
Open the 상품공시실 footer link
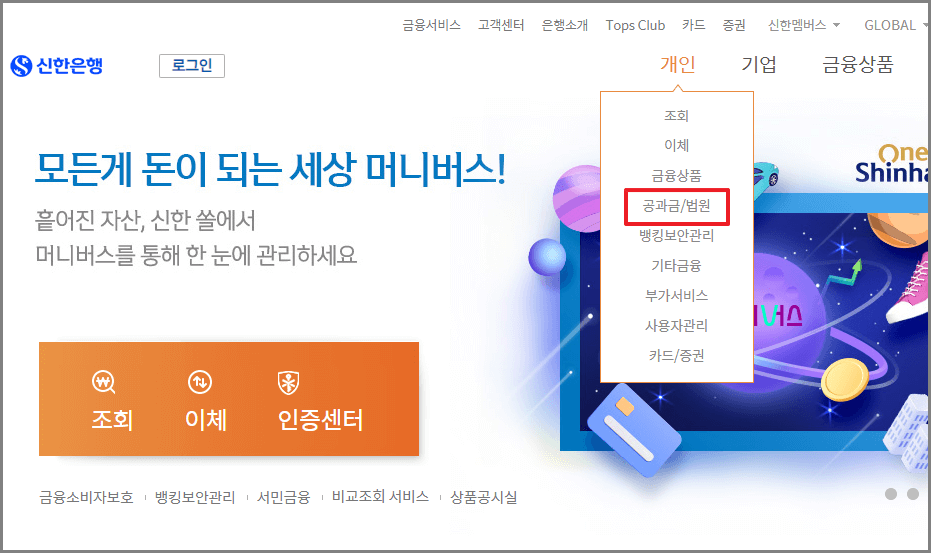(x=484, y=497)
